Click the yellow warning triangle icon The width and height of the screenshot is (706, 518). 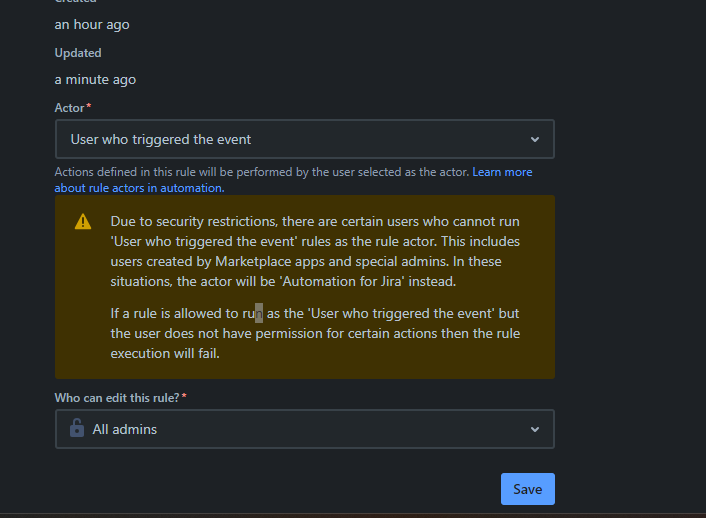click(x=83, y=222)
